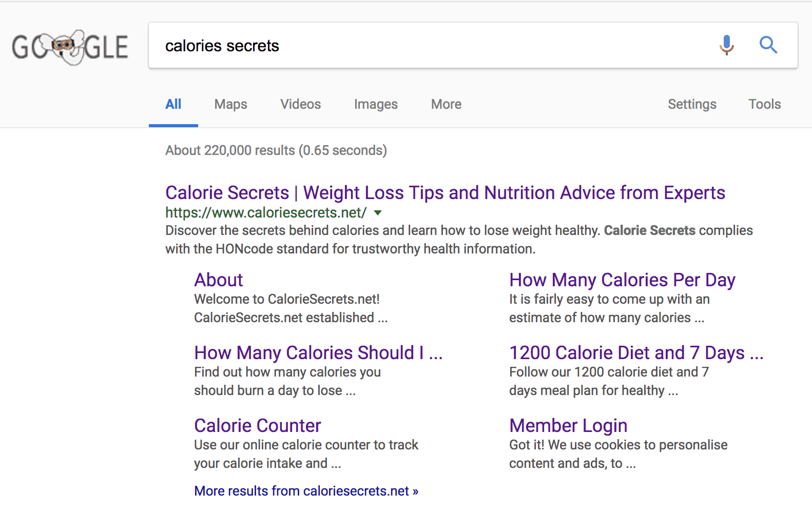812x512 pixels.
Task: Open the More search options menu
Action: click(446, 104)
